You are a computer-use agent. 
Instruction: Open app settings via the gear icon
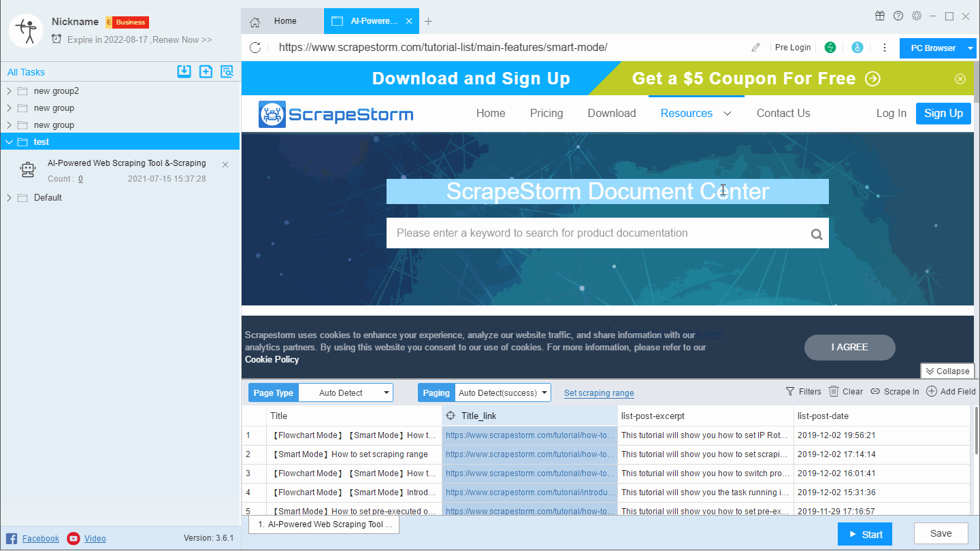coord(916,15)
